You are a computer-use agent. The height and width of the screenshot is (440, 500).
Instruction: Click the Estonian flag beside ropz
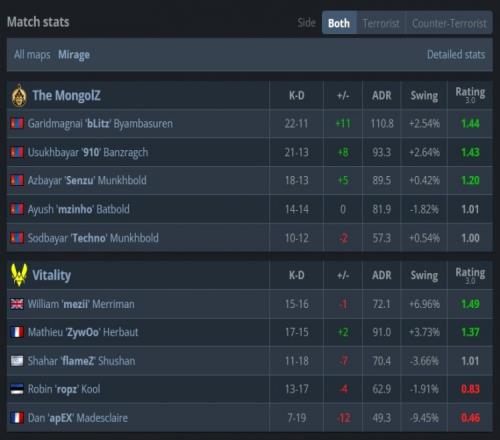(17, 389)
